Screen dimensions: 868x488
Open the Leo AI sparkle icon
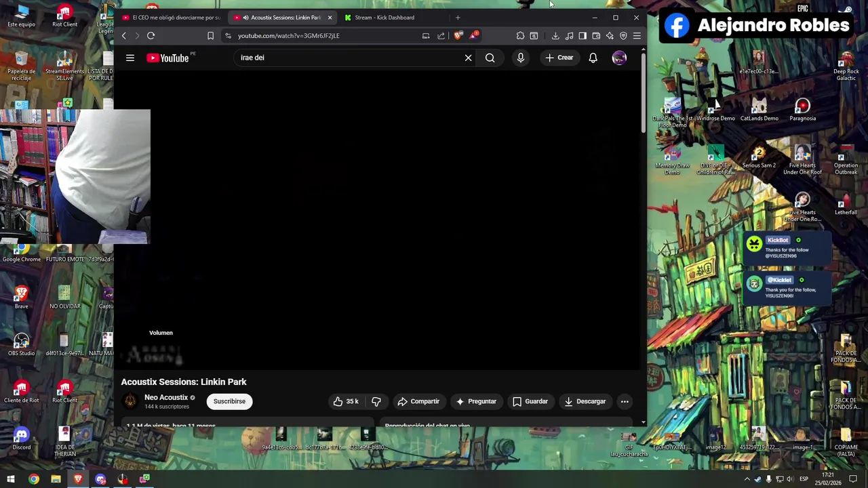point(610,36)
